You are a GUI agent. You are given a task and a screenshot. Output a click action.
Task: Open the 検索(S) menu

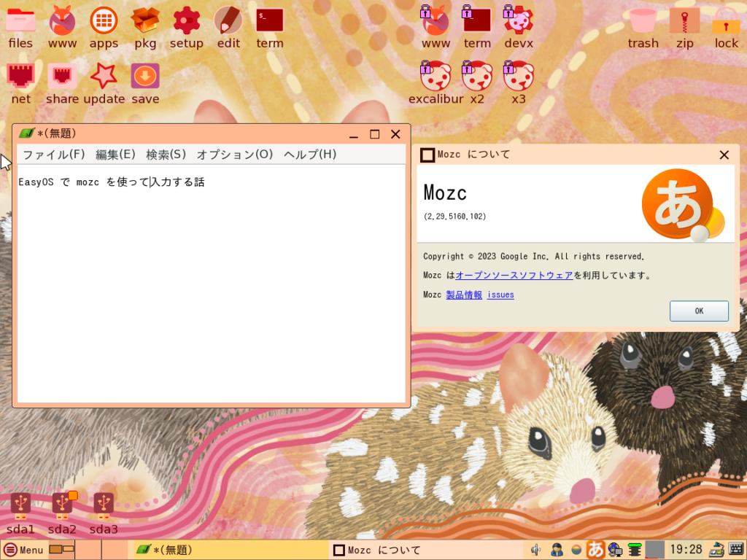166,155
